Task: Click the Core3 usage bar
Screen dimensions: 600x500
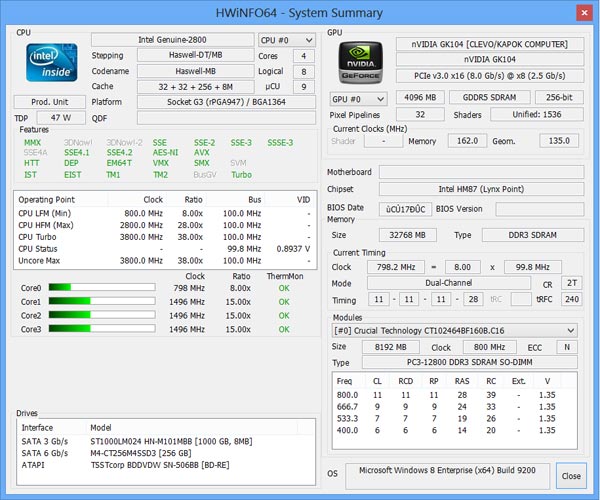Action: tap(102, 329)
